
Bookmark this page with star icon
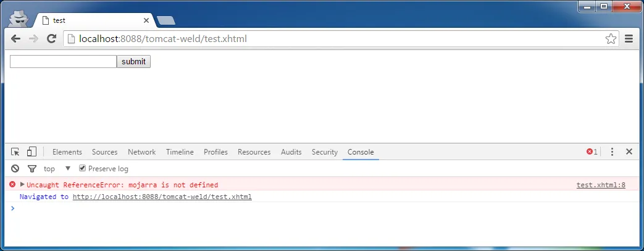[x=611, y=39]
